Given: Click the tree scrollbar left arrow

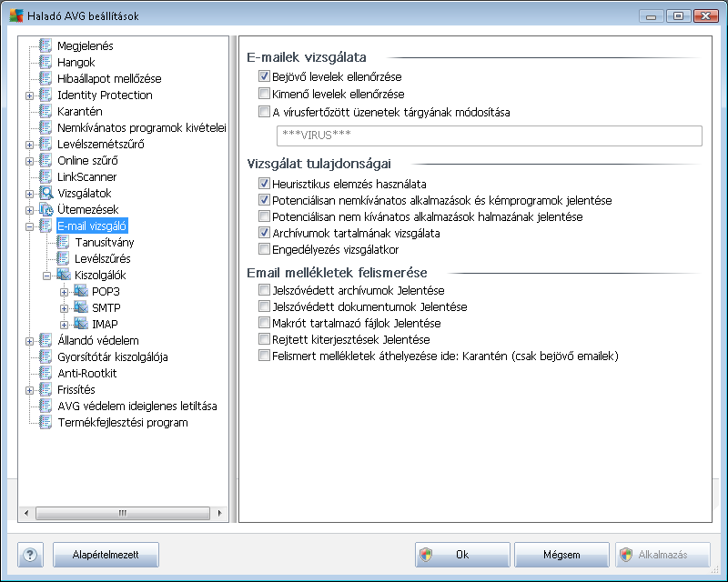Looking at the screenshot, I should [26, 513].
